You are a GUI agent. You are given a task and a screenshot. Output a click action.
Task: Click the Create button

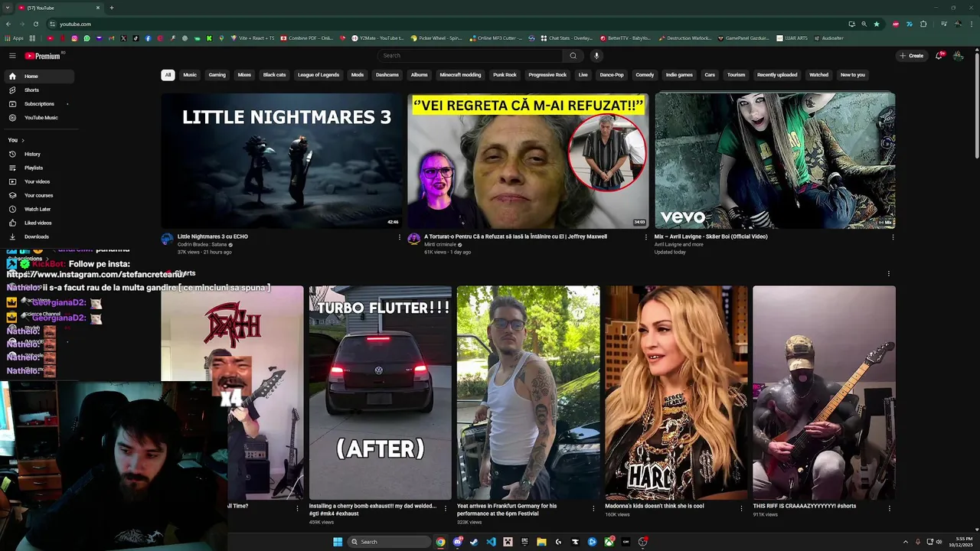pos(912,56)
